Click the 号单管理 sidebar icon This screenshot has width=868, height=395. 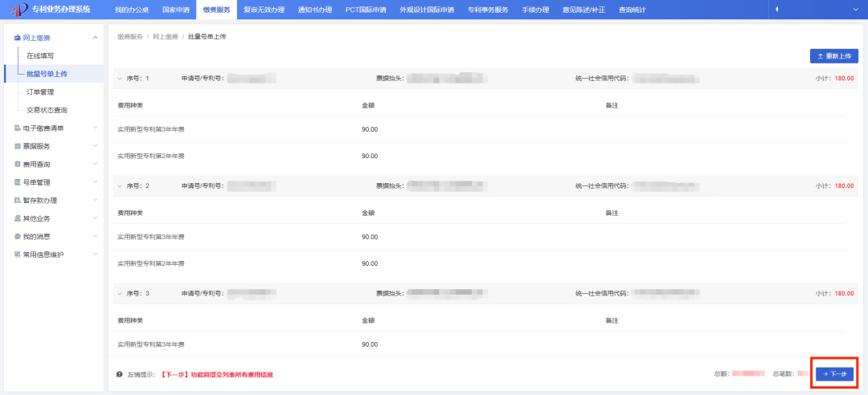[x=17, y=182]
